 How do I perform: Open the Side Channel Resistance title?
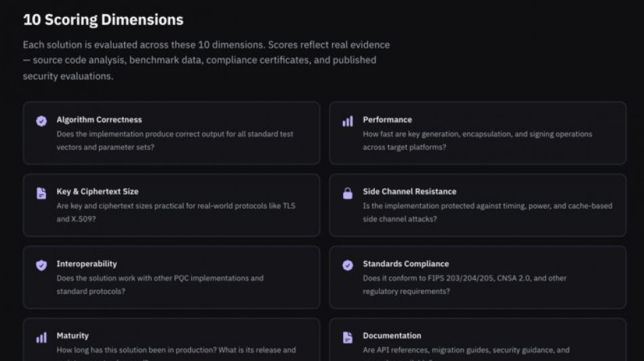point(409,192)
